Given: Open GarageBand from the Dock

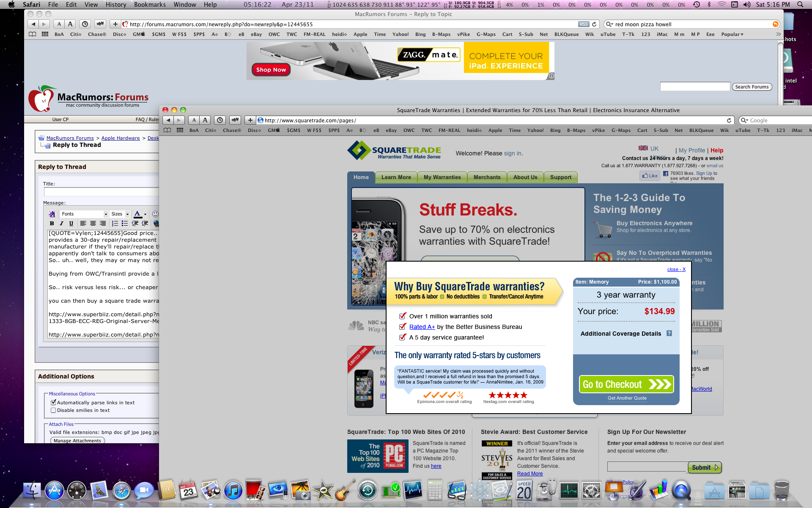Looking at the screenshot, I should 345,491.
